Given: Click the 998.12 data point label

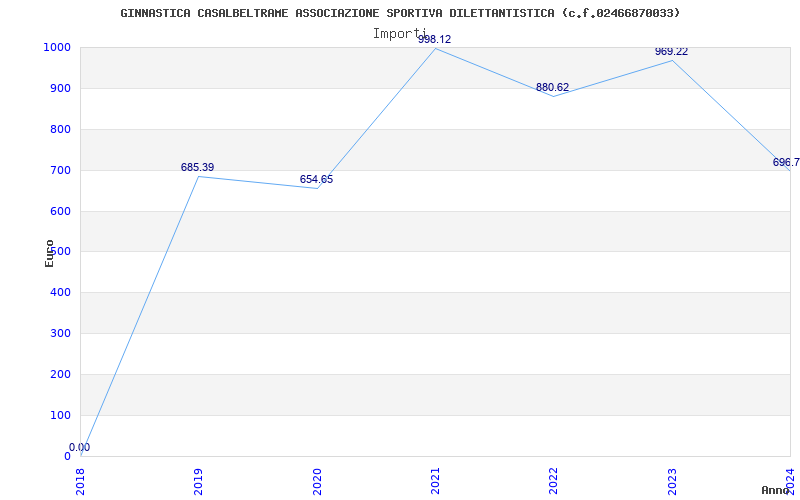Looking at the screenshot, I should point(434,39).
